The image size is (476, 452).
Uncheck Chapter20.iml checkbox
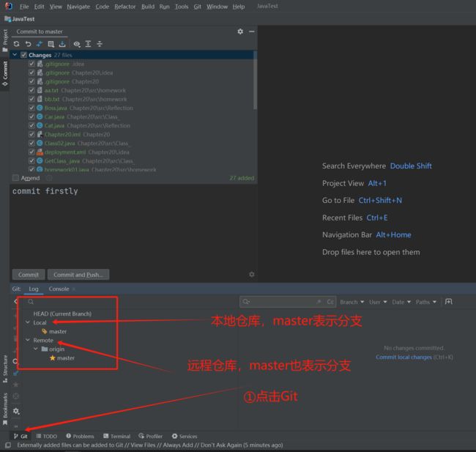(x=31, y=134)
